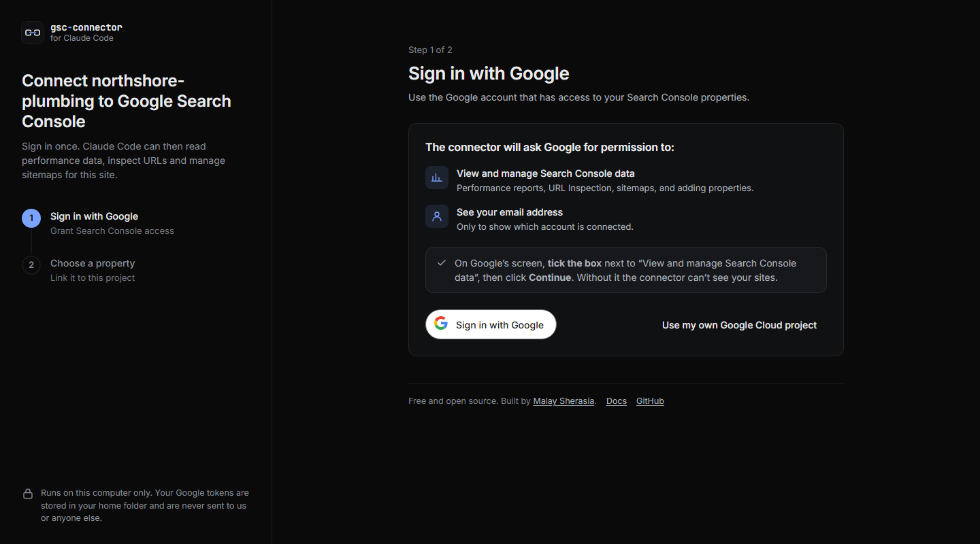Open the Docs link
Viewport: 980px width, 544px height.
point(617,401)
